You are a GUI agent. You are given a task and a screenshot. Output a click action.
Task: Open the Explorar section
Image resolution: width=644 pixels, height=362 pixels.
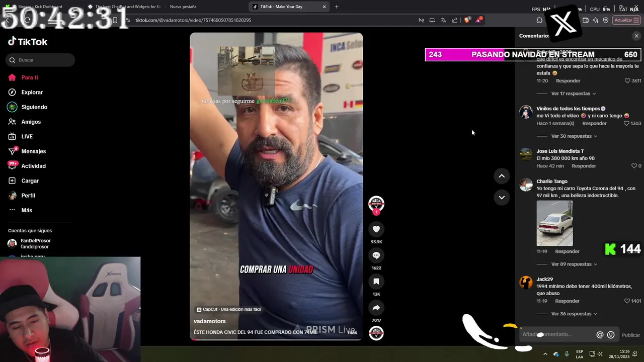(x=26, y=92)
